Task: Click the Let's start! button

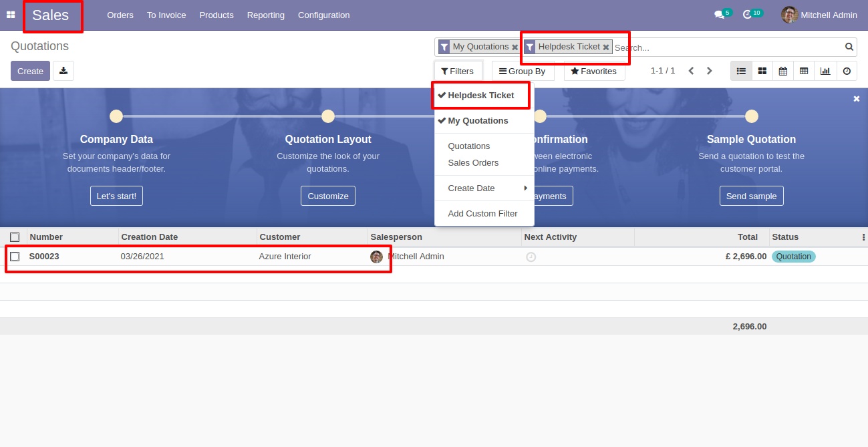Action: click(116, 196)
